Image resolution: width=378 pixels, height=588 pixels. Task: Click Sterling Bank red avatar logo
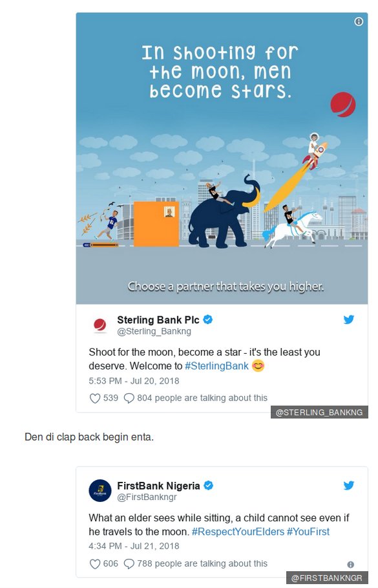click(x=100, y=325)
